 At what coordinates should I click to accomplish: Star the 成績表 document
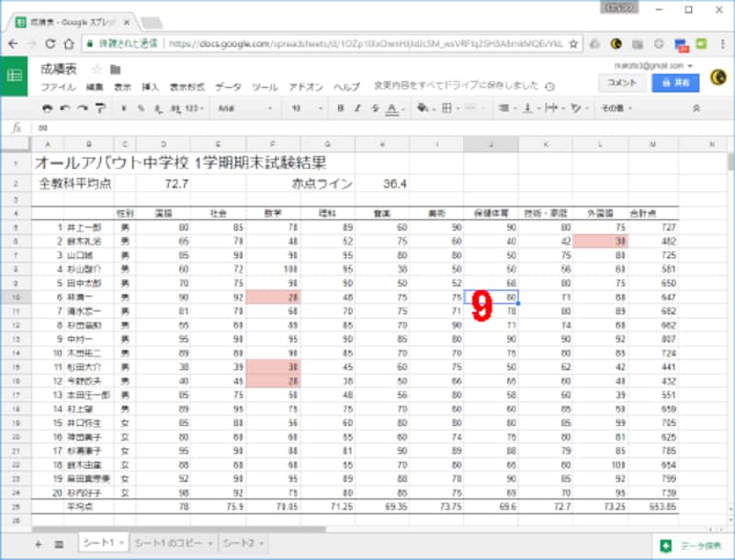pos(96,69)
